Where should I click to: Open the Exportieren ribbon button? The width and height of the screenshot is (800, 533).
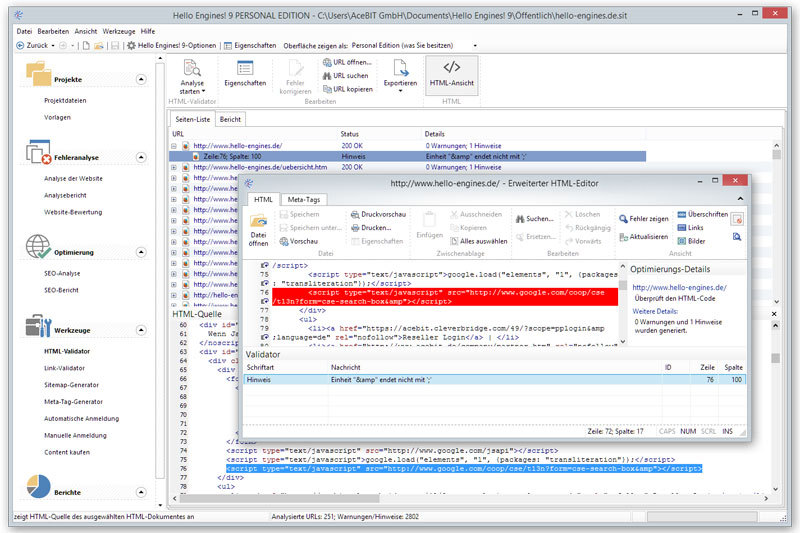coord(400,75)
